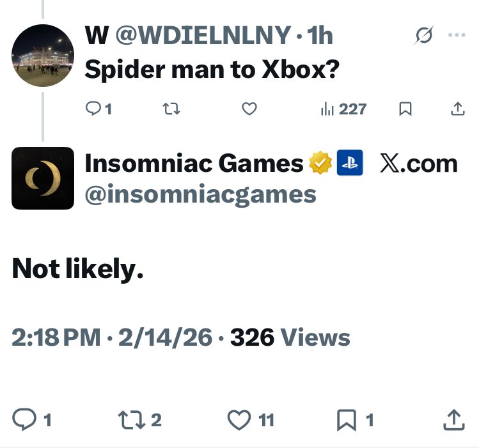Open the X.com label link

[418, 164]
